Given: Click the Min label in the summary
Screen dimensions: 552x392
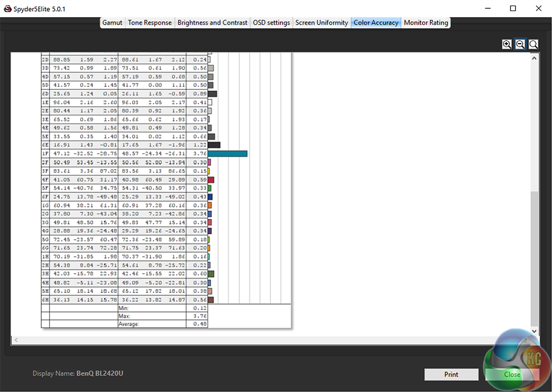Looking at the screenshot, I should pos(123,309).
